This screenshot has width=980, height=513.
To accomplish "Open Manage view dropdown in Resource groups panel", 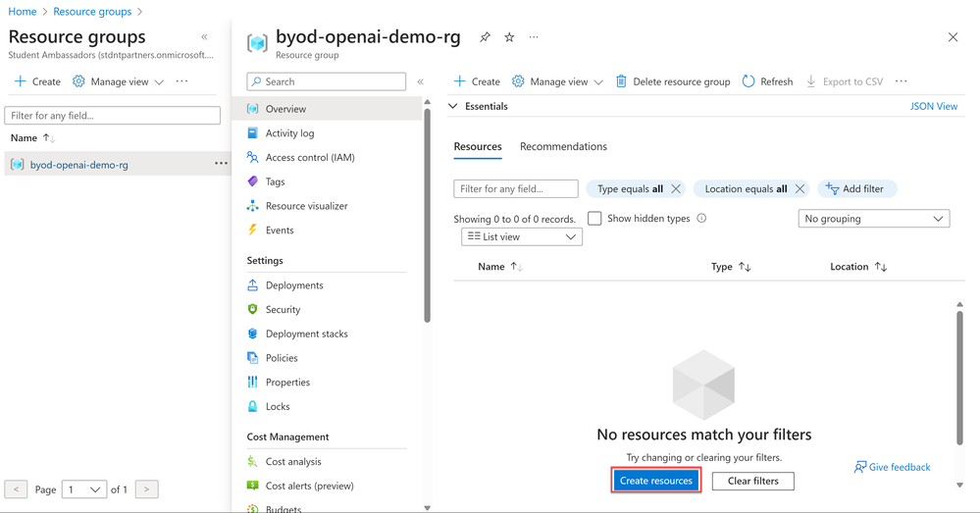I will 118,81.
